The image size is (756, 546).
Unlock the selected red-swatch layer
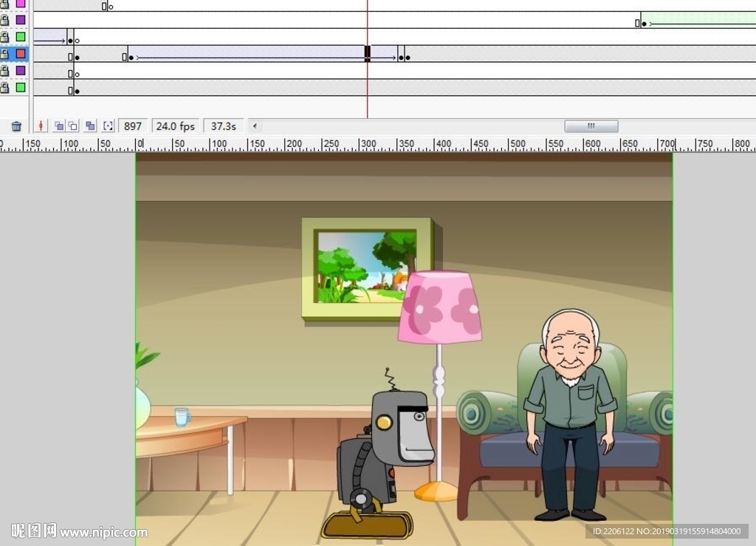5,54
